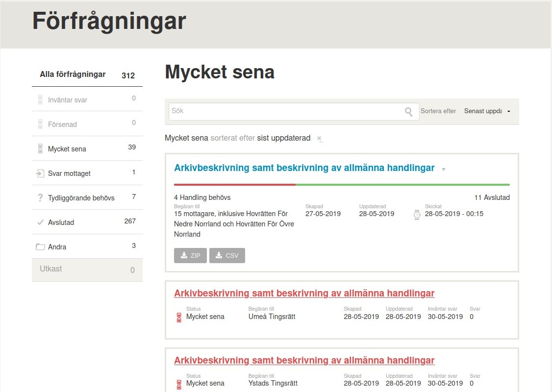This screenshot has height=392, width=552.
Task: Show Mycket sena requests
Action: [x=87, y=148]
